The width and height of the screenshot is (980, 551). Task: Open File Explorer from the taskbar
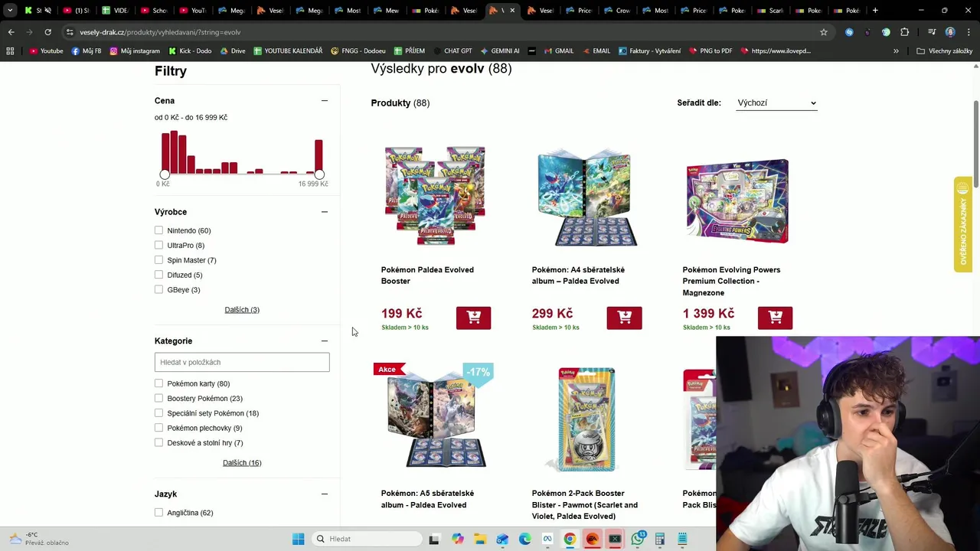(x=479, y=539)
